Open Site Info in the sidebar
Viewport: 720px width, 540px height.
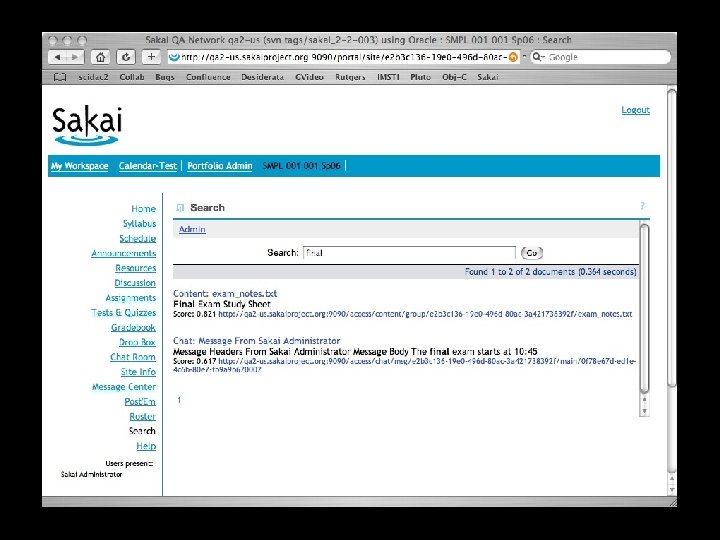pyautogui.click(x=138, y=372)
